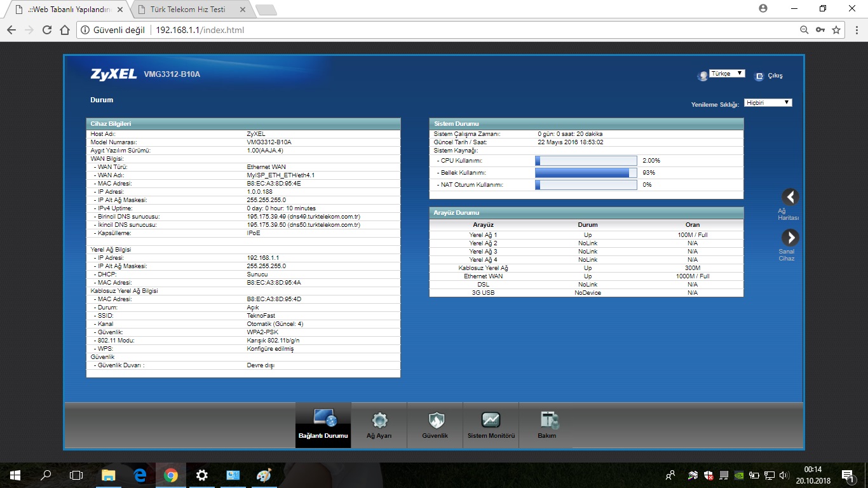
Task: Click the SSID value TeknoFast
Action: pos(260,315)
